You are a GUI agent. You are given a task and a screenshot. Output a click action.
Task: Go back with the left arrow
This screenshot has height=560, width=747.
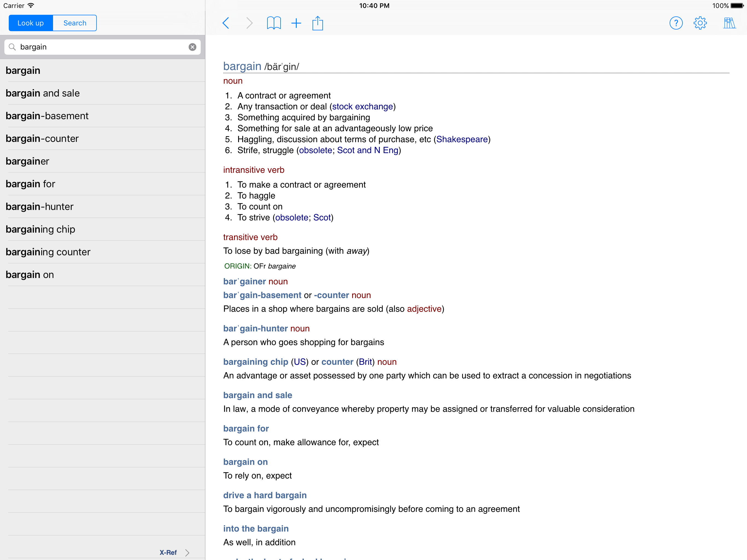(x=226, y=23)
